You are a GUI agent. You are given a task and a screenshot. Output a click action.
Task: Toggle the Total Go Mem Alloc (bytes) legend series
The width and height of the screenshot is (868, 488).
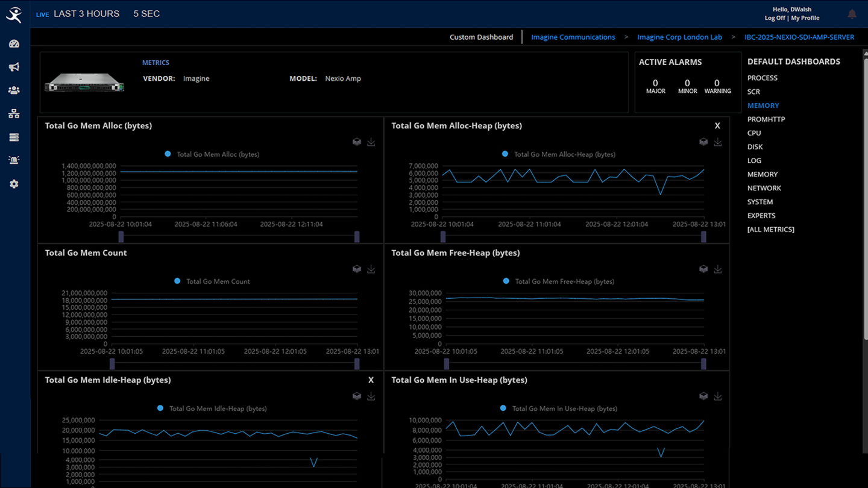[x=212, y=154]
